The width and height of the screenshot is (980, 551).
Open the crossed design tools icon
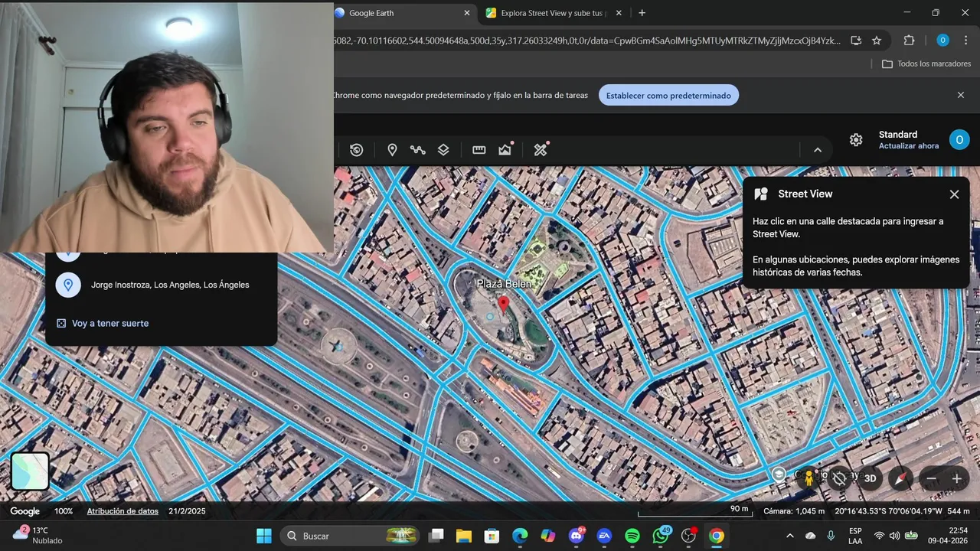point(541,149)
